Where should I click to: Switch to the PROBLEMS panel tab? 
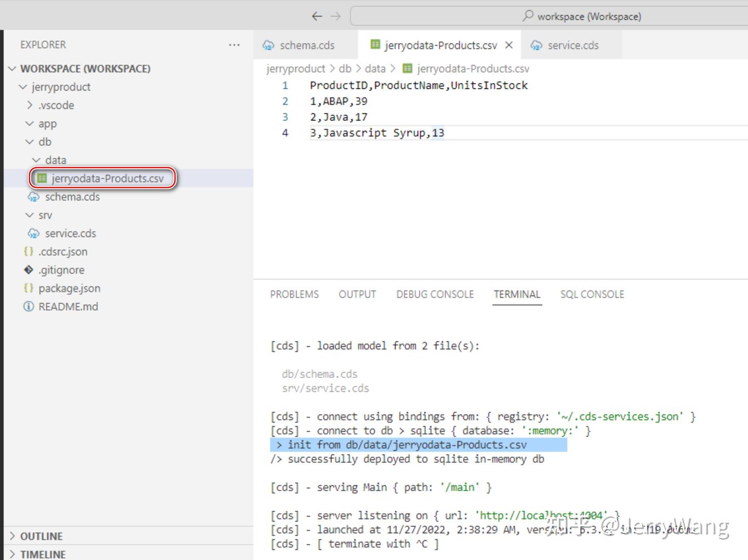[x=294, y=294]
